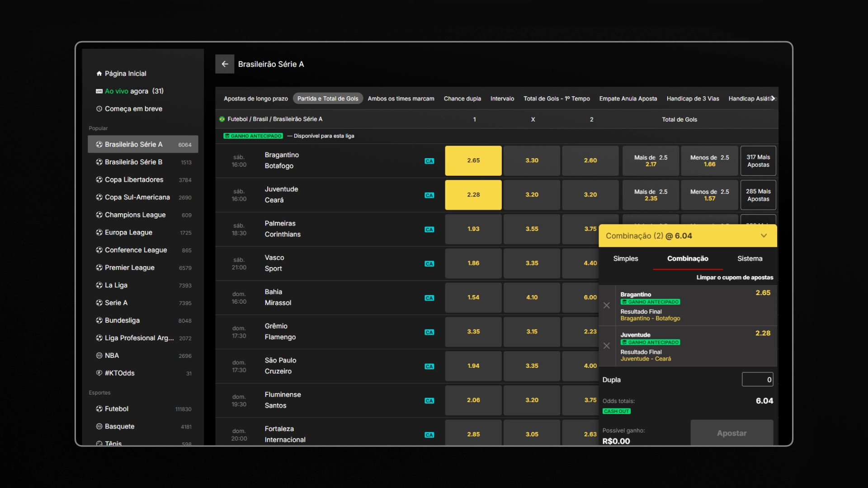Click the CA badge on Vasco–Sport row
This screenshot has width=868, height=488.
[429, 264]
